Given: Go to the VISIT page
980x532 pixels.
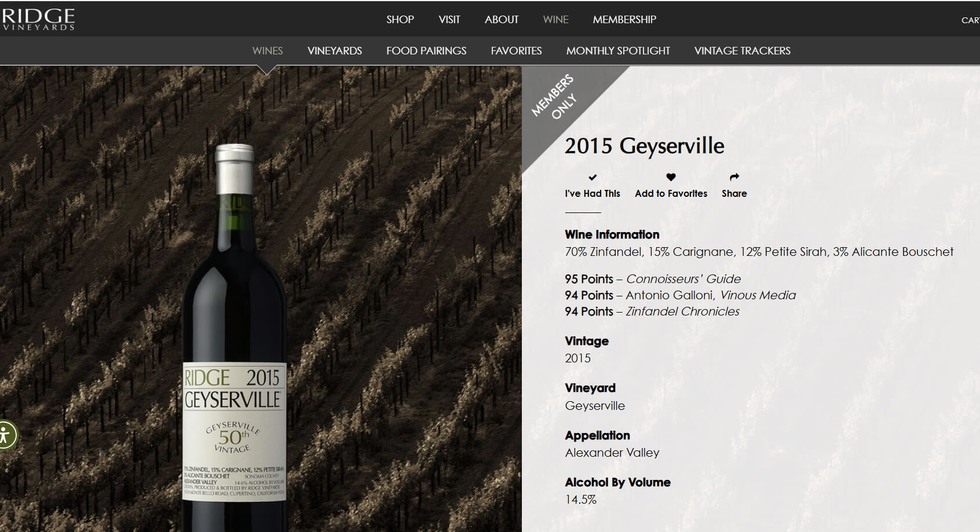Looking at the screenshot, I should click(x=449, y=19).
